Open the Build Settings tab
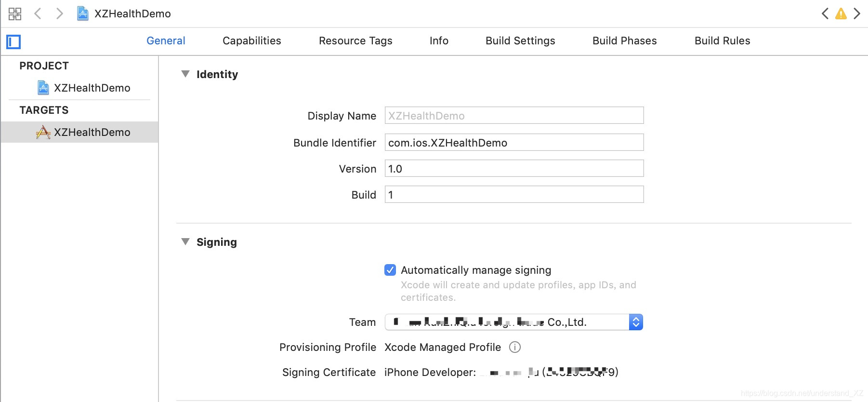This screenshot has width=868, height=402. click(x=520, y=41)
